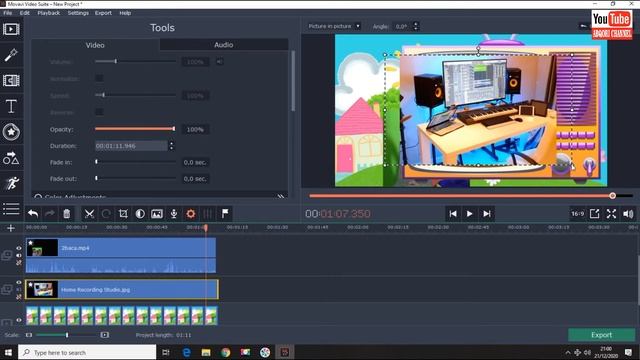This screenshot has height=360, width=640.
Task: Open Clip properties orange gear icon
Action: click(191, 213)
